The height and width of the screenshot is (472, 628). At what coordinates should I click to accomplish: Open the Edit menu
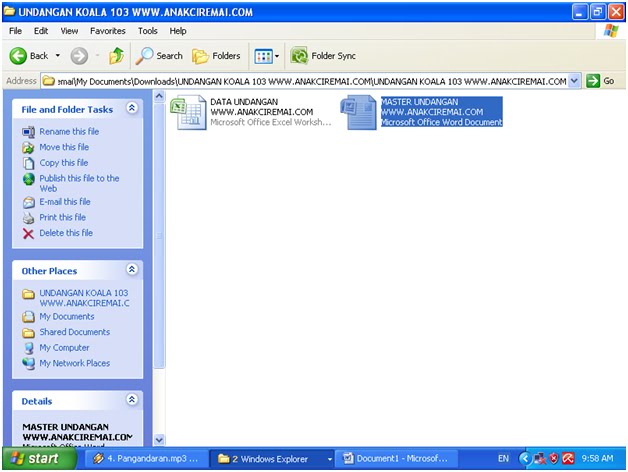[x=41, y=31]
